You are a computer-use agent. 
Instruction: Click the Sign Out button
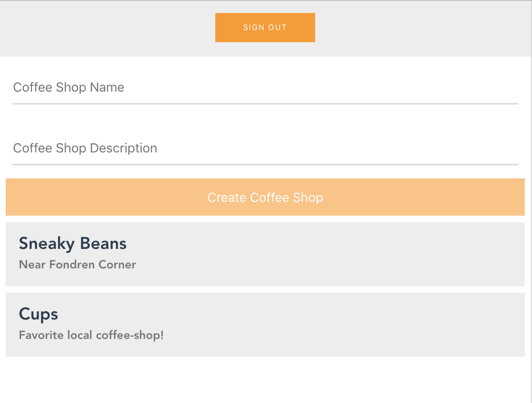(265, 27)
